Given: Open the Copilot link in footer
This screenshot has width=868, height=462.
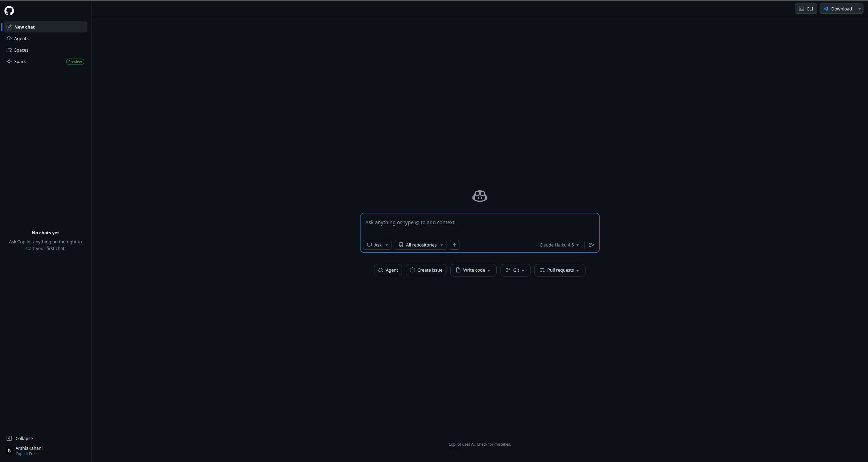Looking at the screenshot, I should pos(455,444).
